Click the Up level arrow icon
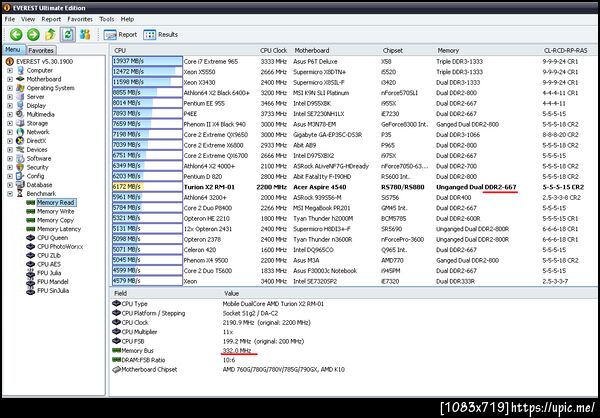The height and width of the screenshot is (418, 600). coord(50,34)
